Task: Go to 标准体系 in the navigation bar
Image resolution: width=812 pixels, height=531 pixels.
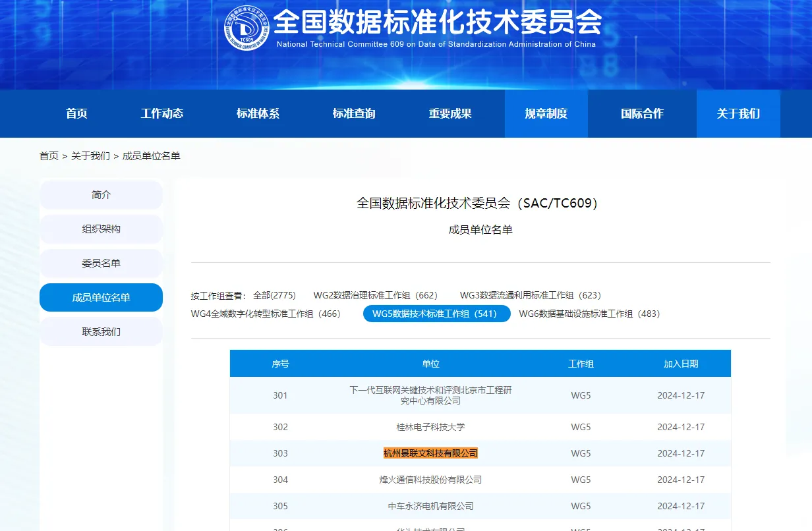Action: point(258,113)
